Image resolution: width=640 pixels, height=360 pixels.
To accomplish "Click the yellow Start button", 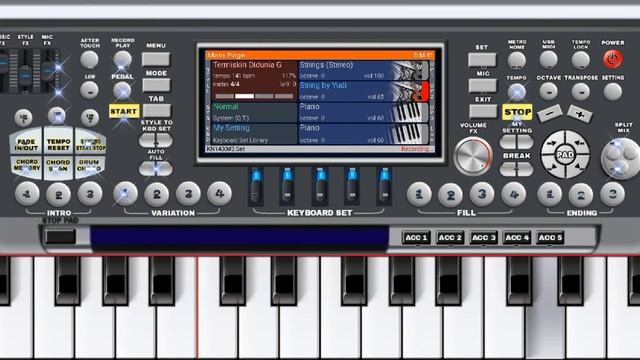I will [x=123, y=111].
